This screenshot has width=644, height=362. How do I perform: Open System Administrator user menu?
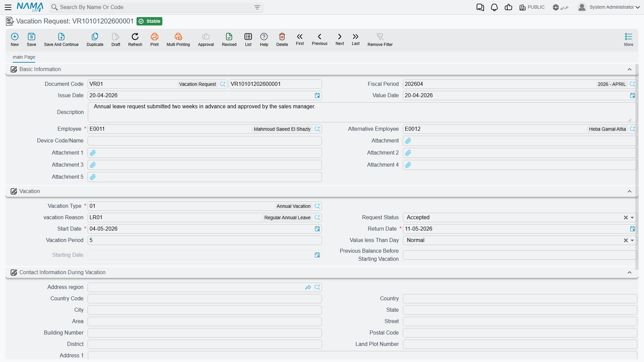tap(608, 7)
